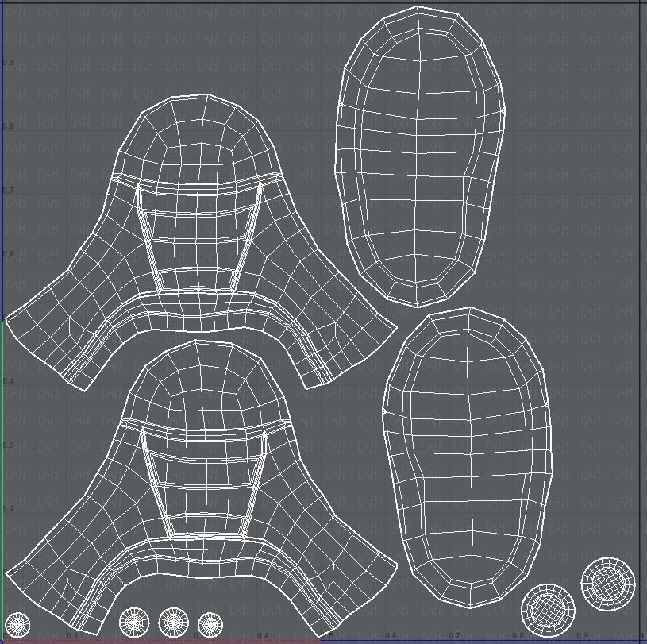Select the circular UV shell nearest the right edge
647x644 pixels.
pyautogui.click(x=608, y=584)
